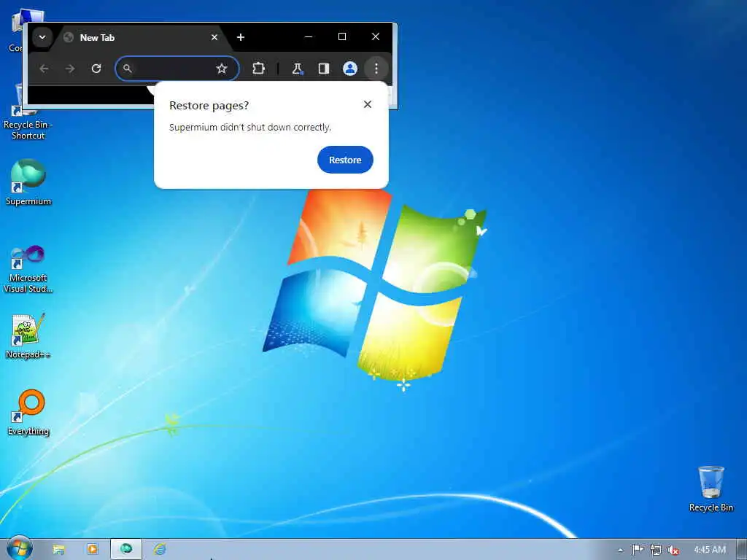Select the Microsoft Visual Studio desktop shortcut
This screenshot has height=560, width=747.
(x=28, y=269)
